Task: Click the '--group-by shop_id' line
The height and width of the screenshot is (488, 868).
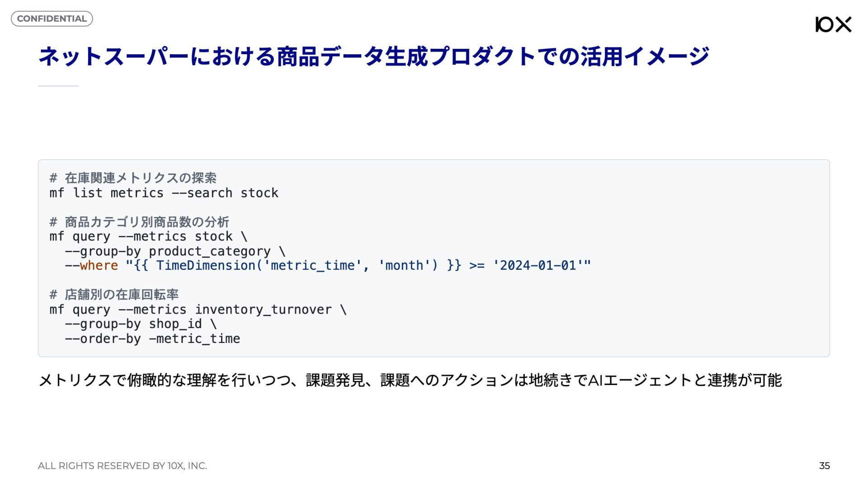Action: [x=140, y=324]
